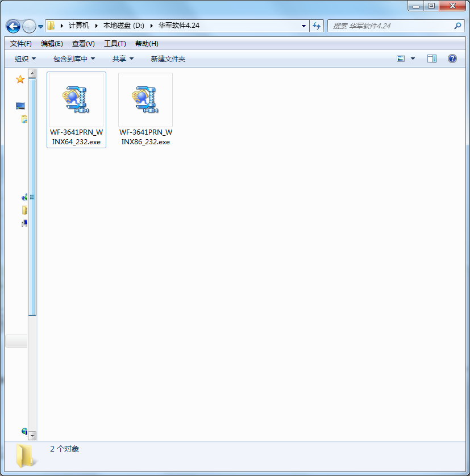Open the 帮助(H) menu
470x476 pixels.
(x=147, y=44)
